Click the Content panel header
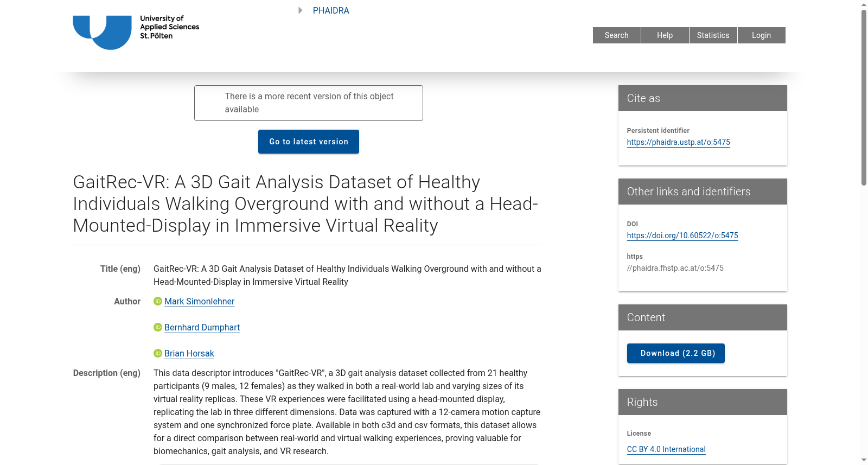This screenshot has height=465, width=868. point(703,317)
